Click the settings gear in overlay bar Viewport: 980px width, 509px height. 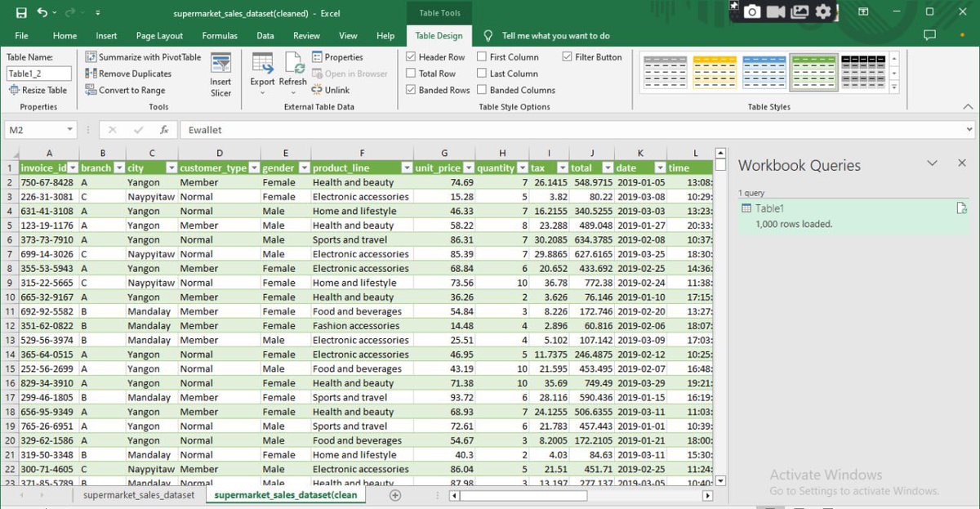click(x=823, y=11)
